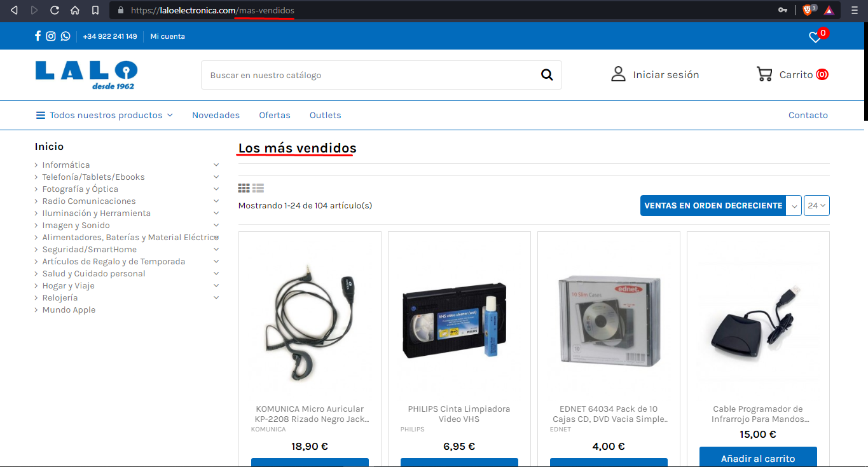Click the address bar URL
The width and height of the screenshot is (868, 467).
212,11
